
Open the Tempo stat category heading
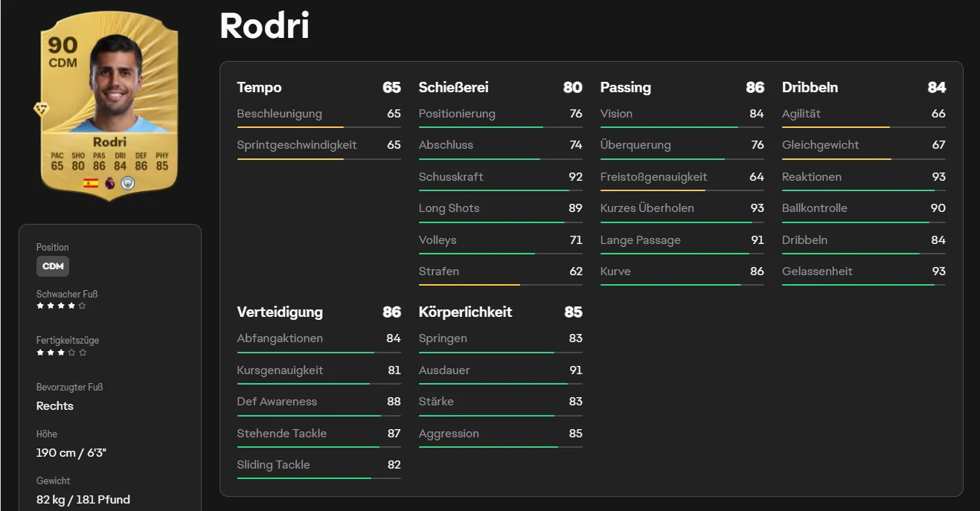point(259,87)
